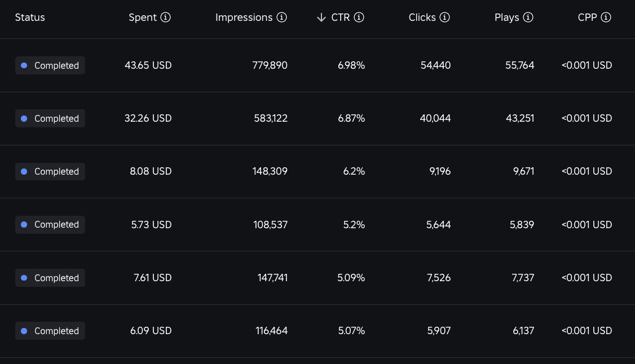Select the Completed badge in the 7.61 USD row
The height and width of the screenshot is (364, 635).
(x=50, y=278)
